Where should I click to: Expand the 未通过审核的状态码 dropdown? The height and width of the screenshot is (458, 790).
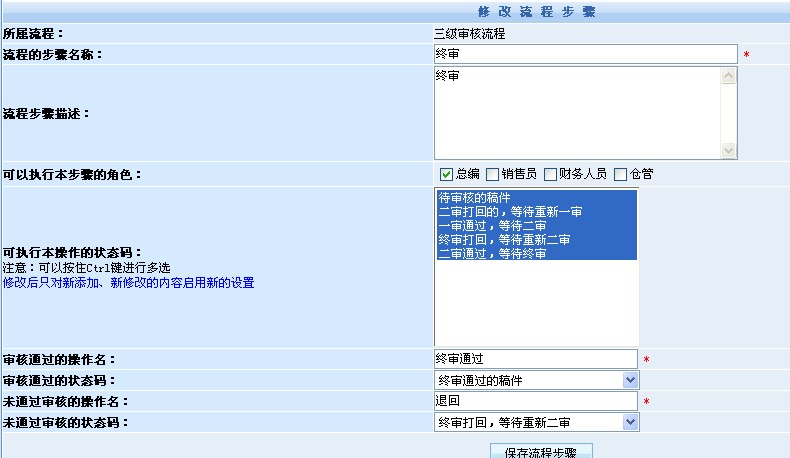(x=629, y=422)
